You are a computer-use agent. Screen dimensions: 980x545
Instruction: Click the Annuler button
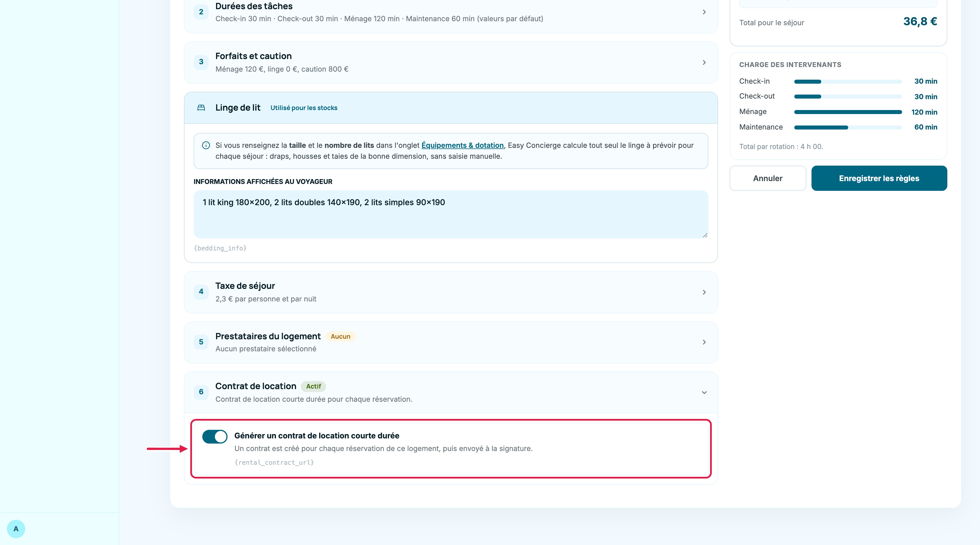coord(767,178)
